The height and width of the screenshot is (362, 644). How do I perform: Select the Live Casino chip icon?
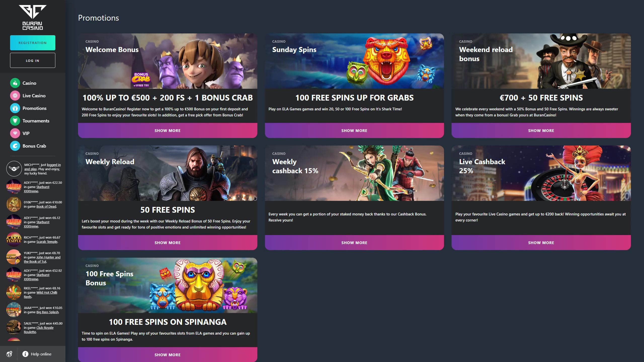[x=15, y=96]
